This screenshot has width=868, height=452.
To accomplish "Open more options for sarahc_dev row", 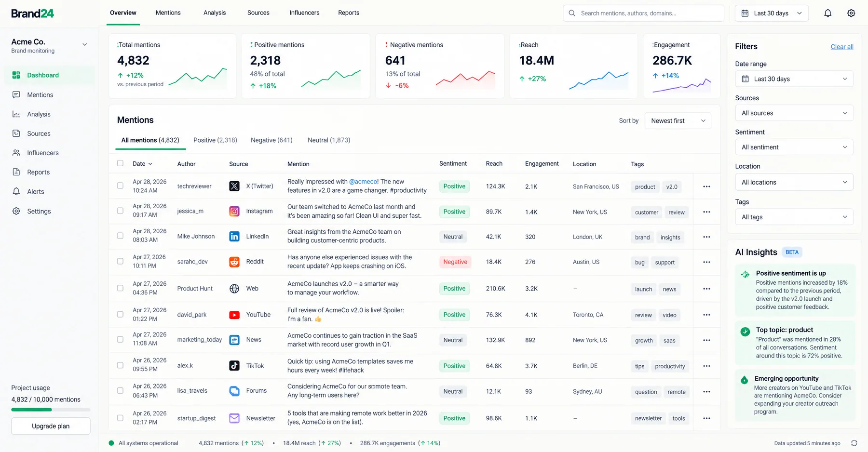I will [x=706, y=262].
